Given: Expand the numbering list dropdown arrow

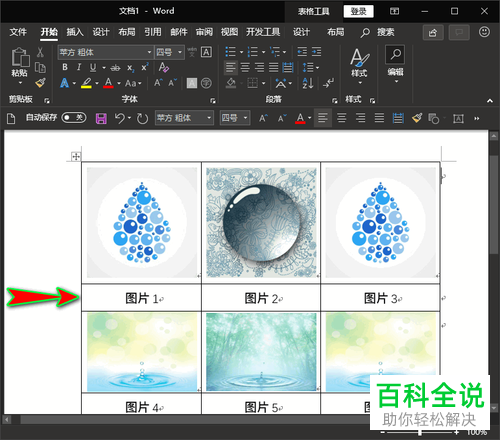Looking at the screenshot, I should point(263,52).
